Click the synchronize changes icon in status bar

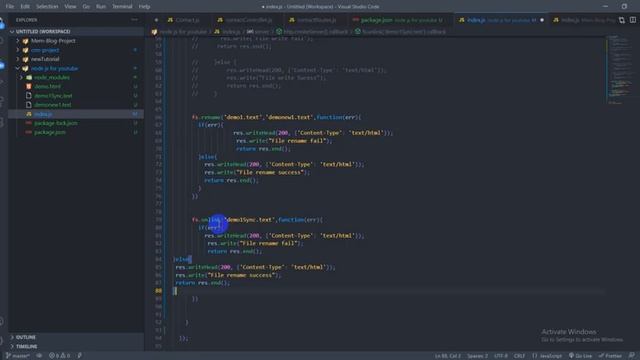coord(39,356)
